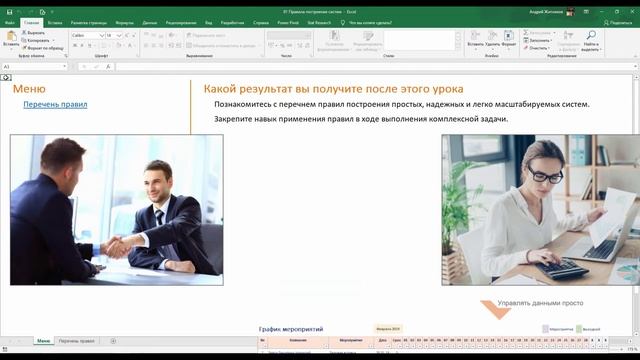The height and width of the screenshot is (360, 640).
Task: Open the Перечень правил sheet tab
Action: click(x=76, y=341)
